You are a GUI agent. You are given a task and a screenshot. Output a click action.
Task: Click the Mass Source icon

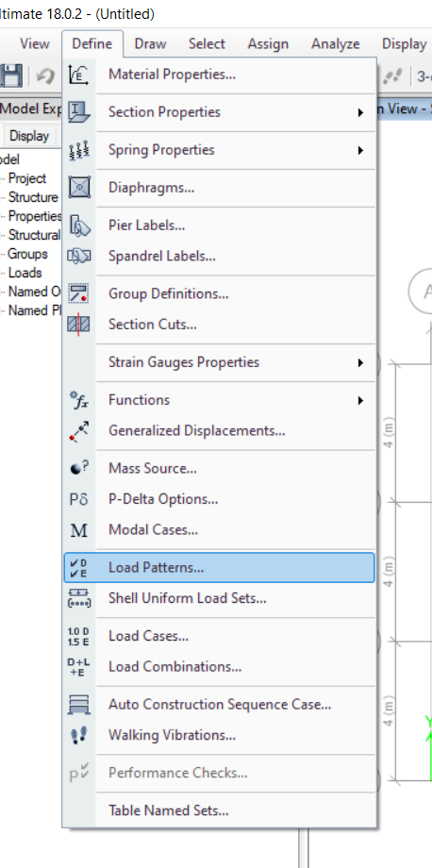pyautogui.click(x=79, y=468)
